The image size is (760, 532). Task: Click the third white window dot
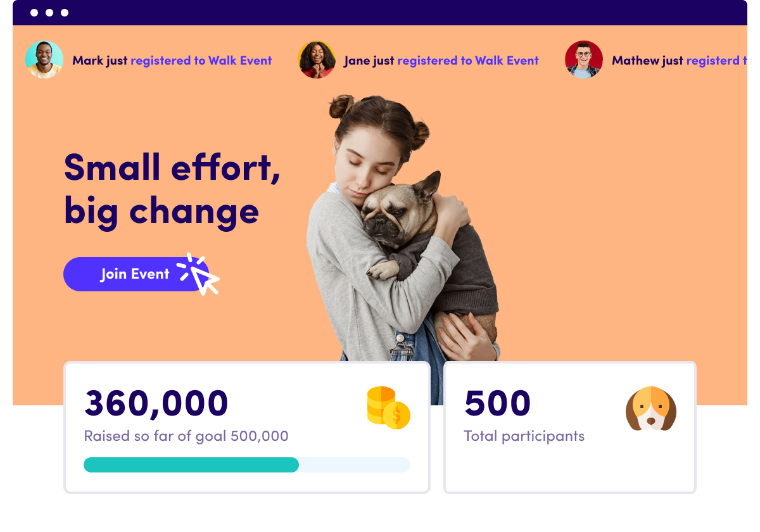[x=65, y=13]
